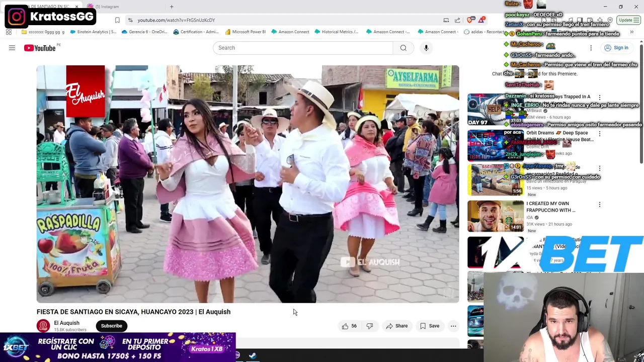Open options menu for MrBeast video
Viewport: 644px width, 362px height.
tap(599, 97)
